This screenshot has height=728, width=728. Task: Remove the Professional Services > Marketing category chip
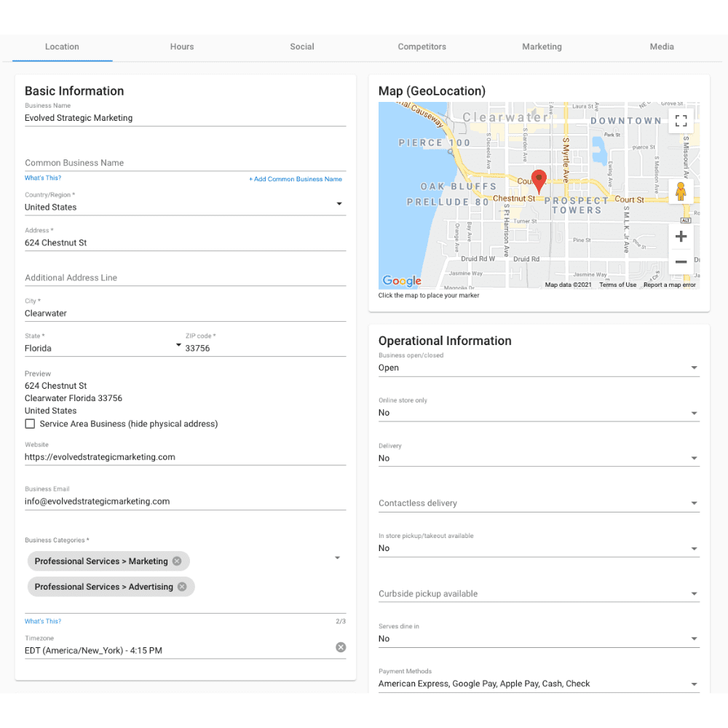(x=176, y=561)
